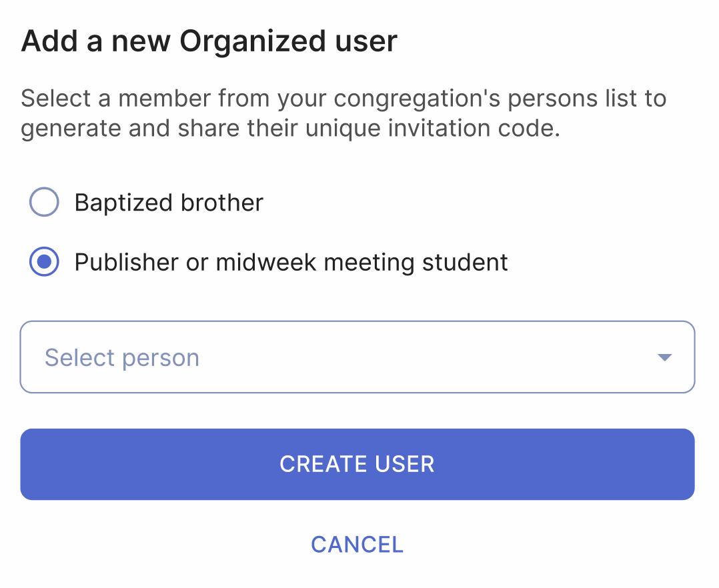Click the dialog heading Add a new Organized user
The height and width of the screenshot is (588, 719).
click(209, 40)
